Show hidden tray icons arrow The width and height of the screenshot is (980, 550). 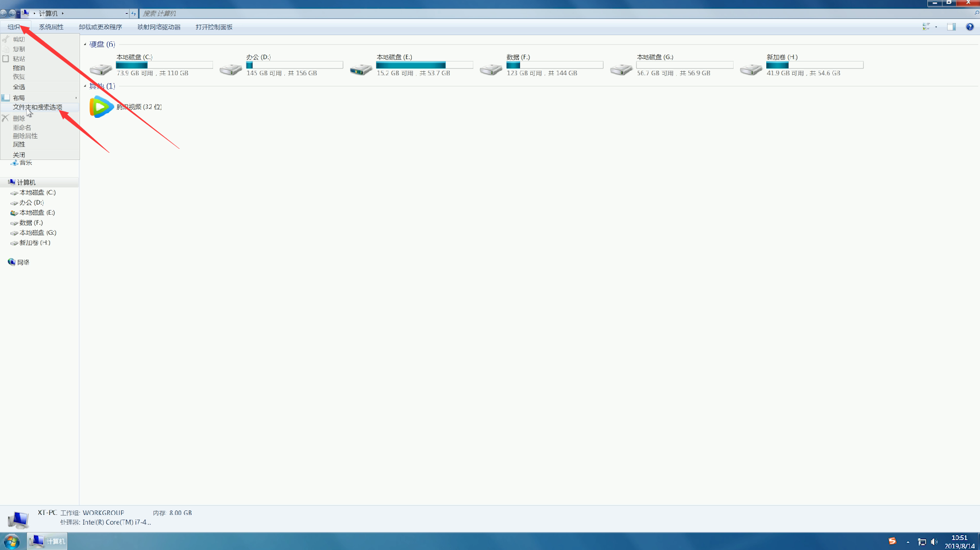pyautogui.click(x=908, y=542)
